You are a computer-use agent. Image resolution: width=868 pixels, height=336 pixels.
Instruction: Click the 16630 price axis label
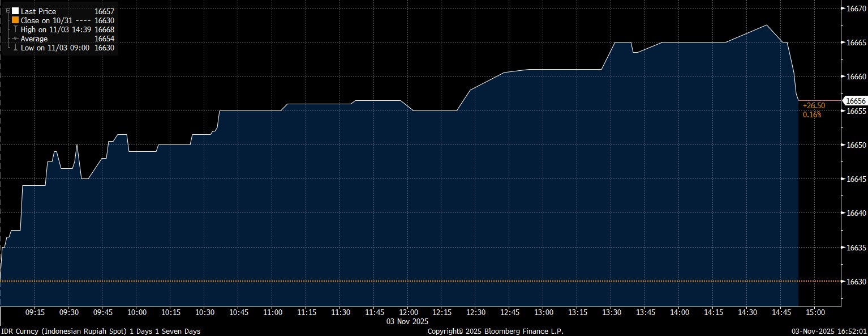coord(854,282)
